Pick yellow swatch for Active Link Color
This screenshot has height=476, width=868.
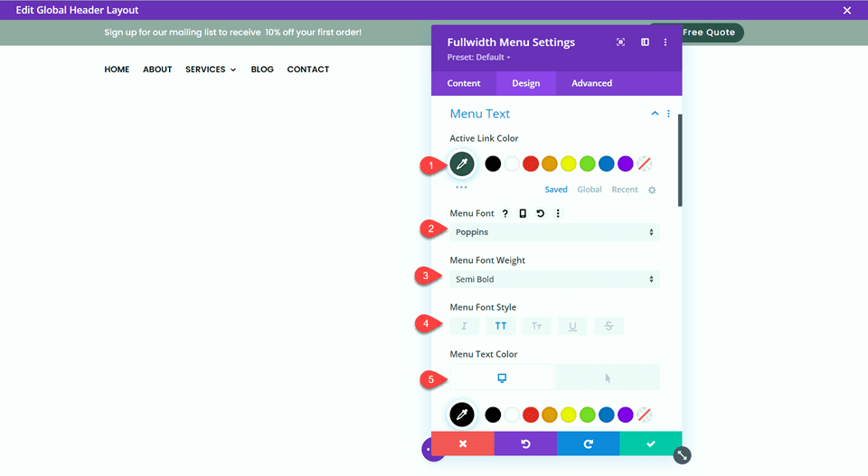[569, 163]
